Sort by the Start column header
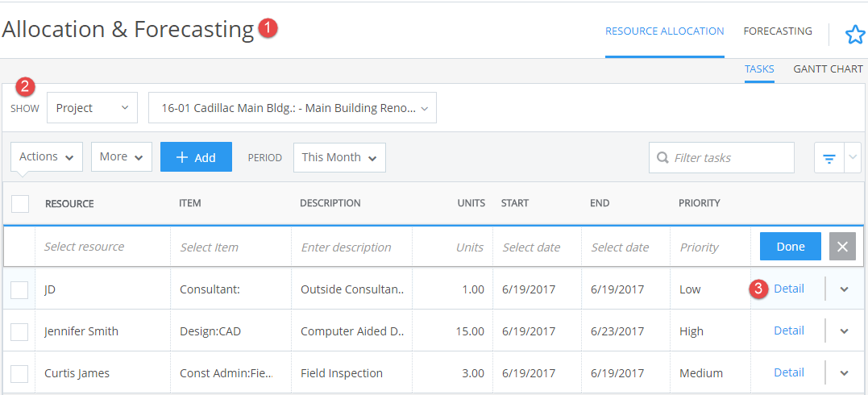Image resolution: width=868 pixels, height=395 pixels. [515, 203]
